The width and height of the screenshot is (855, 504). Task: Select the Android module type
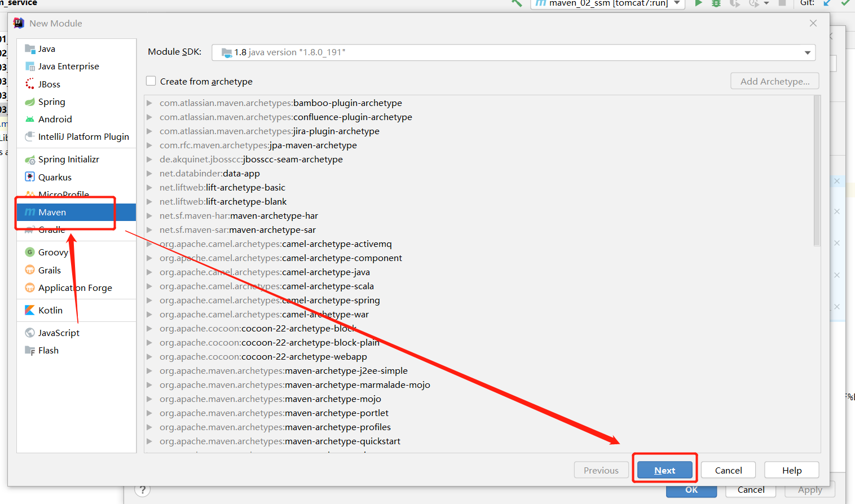[76, 119]
